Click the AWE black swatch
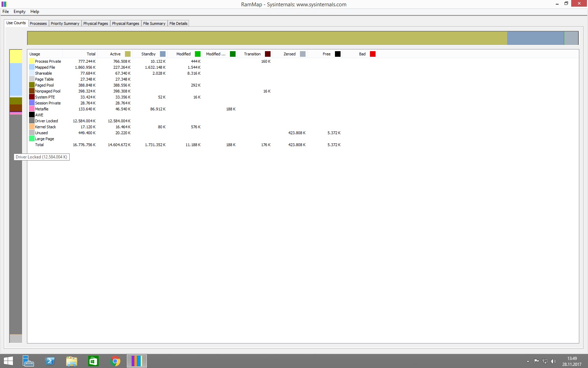The height and width of the screenshot is (368, 588). pos(32,115)
